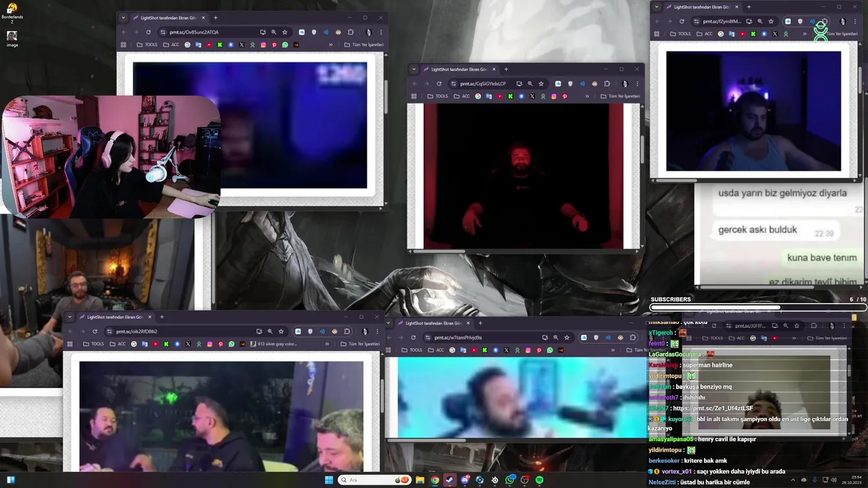Viewport: 868px width, 488px height.
Task: Open zoom magnifier in prnt.sc/OvB5unc2ATQA address bar
Action: click(274, 32)
